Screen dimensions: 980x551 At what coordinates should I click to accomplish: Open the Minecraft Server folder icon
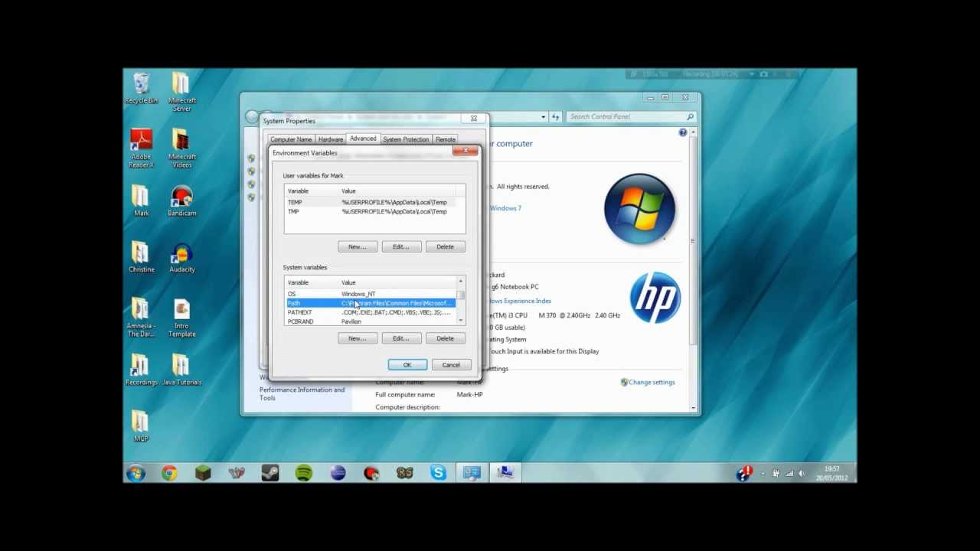click(x=181, y=93)
